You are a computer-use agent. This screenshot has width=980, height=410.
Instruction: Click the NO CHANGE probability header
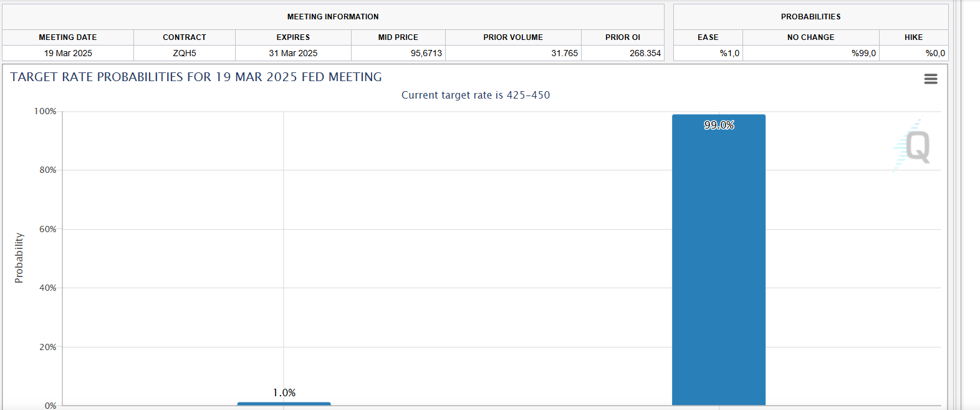pos(810,37)
